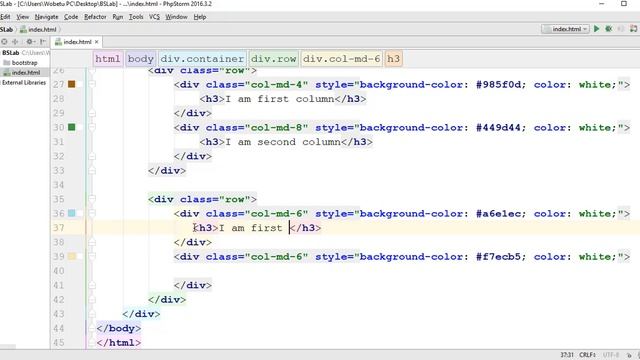Select the BSLab project root node

tap(11, 53)
